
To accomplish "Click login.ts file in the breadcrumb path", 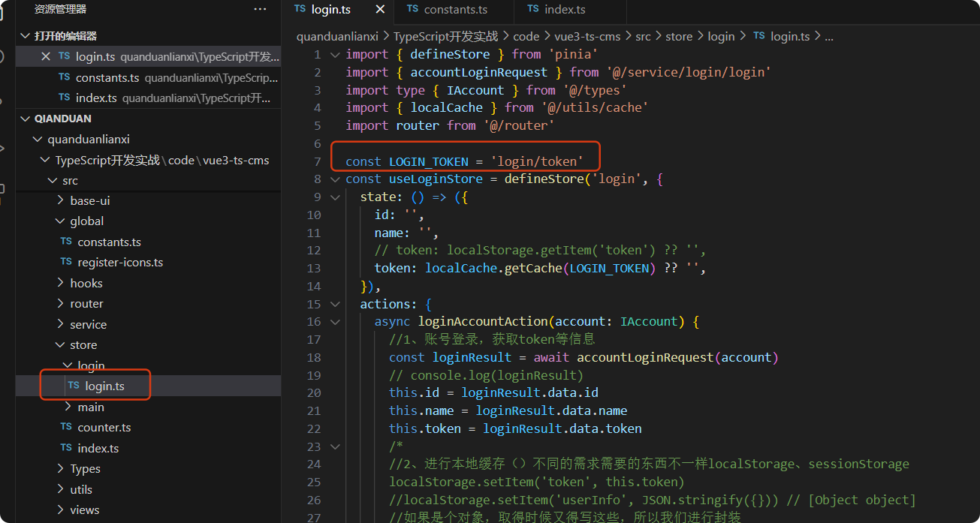I will coord(790,36).
